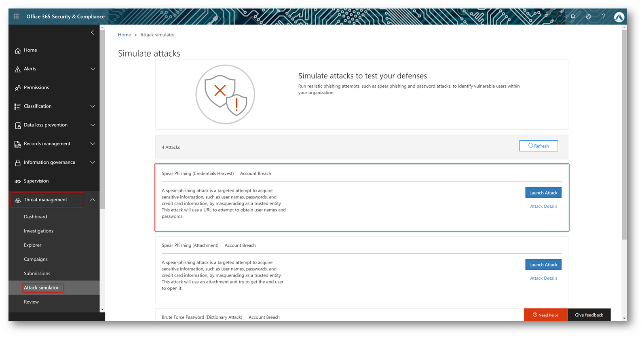Open notifications bell icon
This screenshot has height=338, width=644.
pos(573,16)
